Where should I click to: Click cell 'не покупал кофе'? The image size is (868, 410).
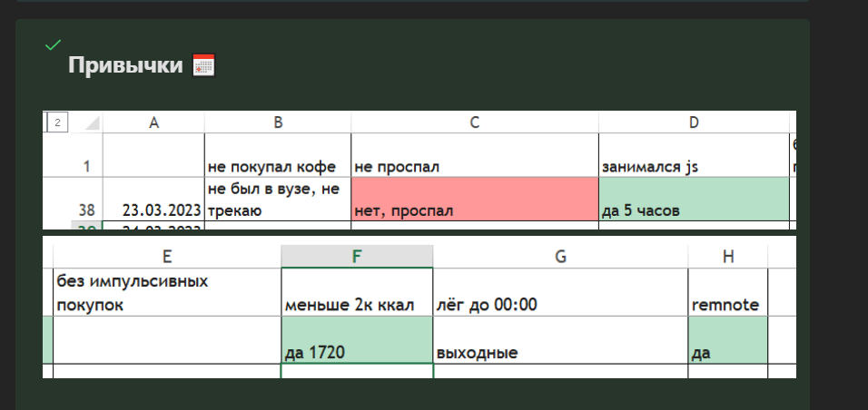tap(278, 155)
